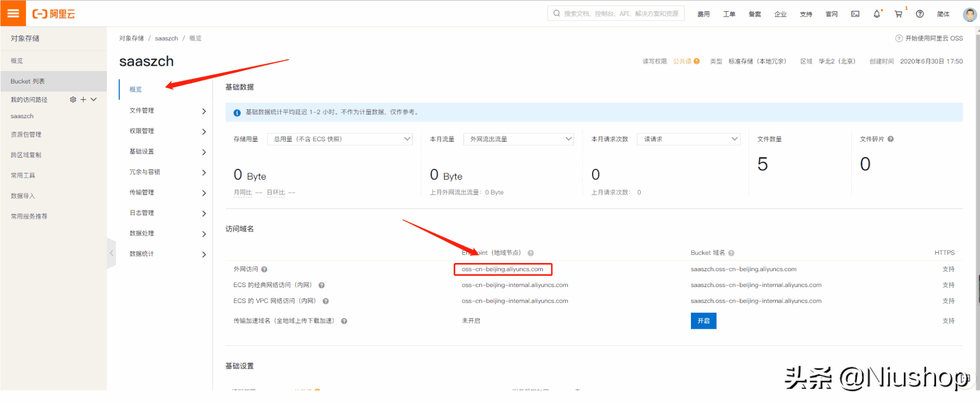Click the help icon next to Bucket 域名
Viewport: 980px width, 403px height.
point(731,253)
